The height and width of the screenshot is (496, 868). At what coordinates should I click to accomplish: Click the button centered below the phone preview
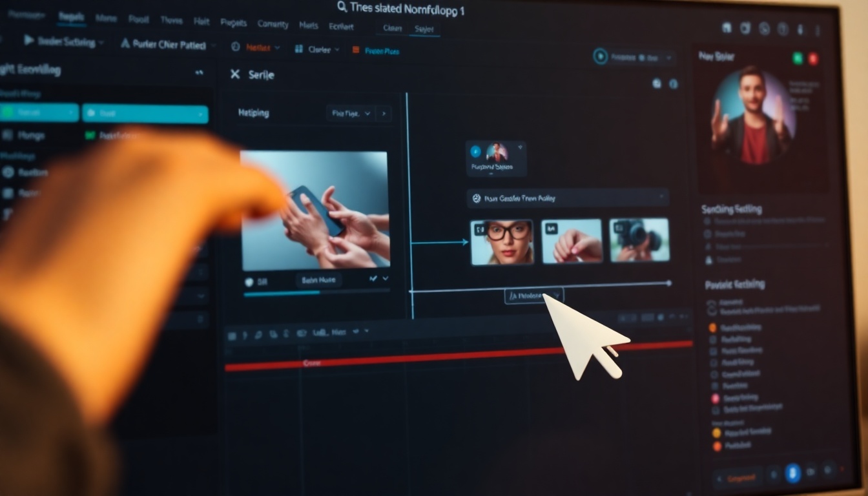point(318,280)
